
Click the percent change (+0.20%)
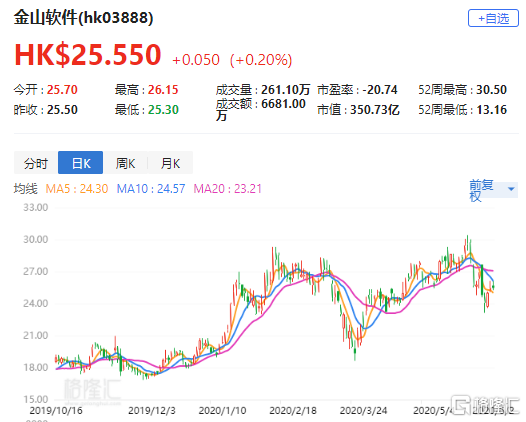click(x=261, y=60)
